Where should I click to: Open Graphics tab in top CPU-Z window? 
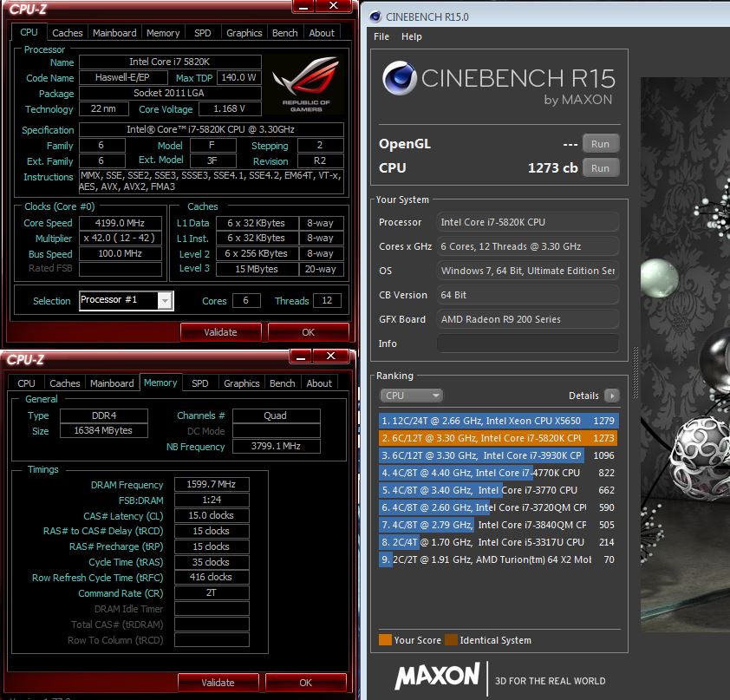(x=244, y=33)
